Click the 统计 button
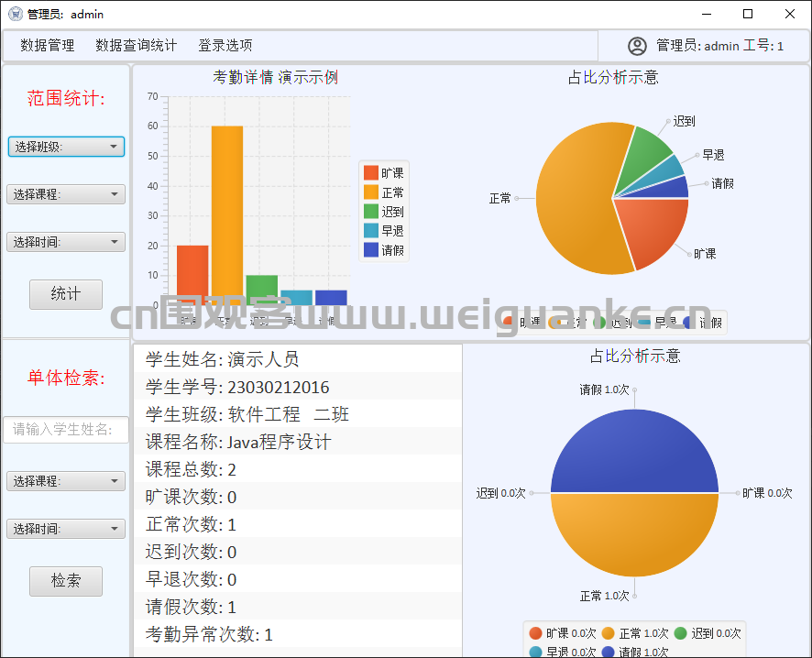Image resolution: width=812 pixels, height=658 pixels. [66, 294]
